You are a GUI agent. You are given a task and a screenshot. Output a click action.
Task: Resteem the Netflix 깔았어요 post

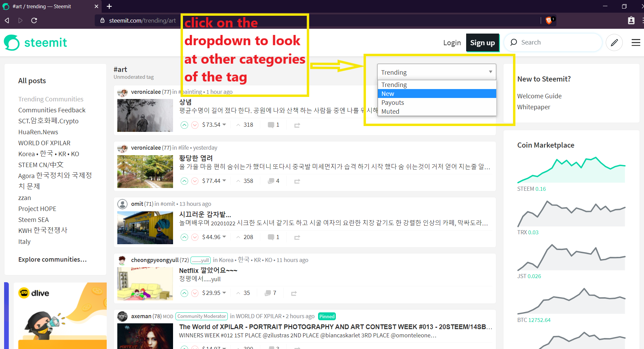(x=294, y=294)
